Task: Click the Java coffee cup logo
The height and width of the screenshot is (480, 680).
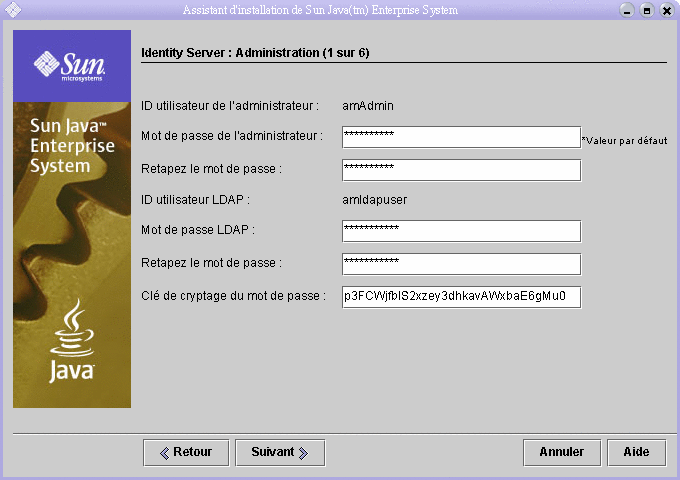Action: (x=72, y=340)
